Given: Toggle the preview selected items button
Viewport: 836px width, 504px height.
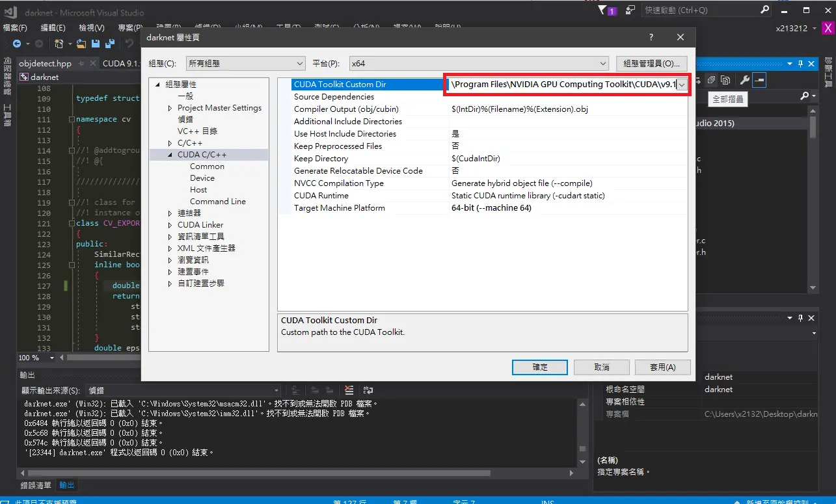Looking at the screenshot, I should coord(759,80).
